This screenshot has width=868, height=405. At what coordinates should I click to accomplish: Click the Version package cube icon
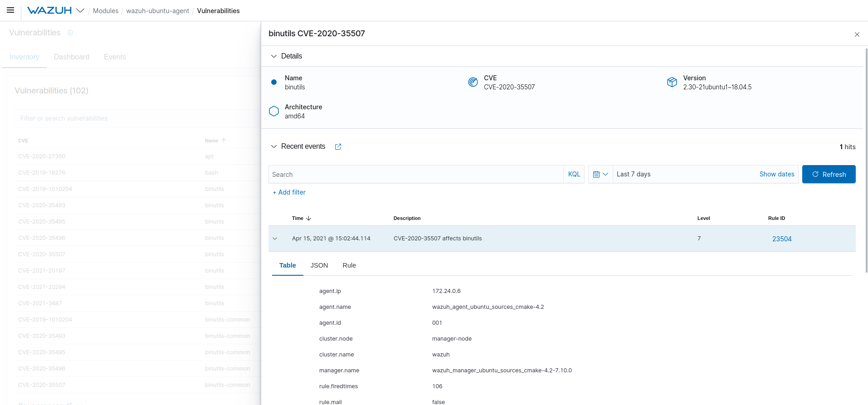pos(672,82)
